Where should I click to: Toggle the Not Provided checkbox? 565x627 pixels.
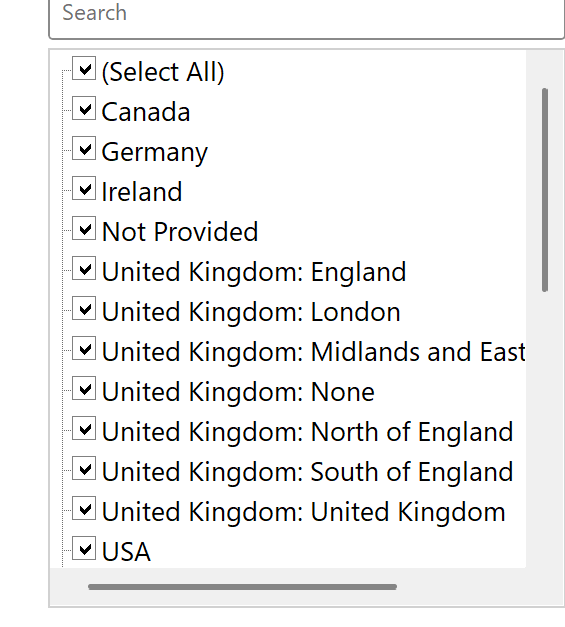(84, 228)
